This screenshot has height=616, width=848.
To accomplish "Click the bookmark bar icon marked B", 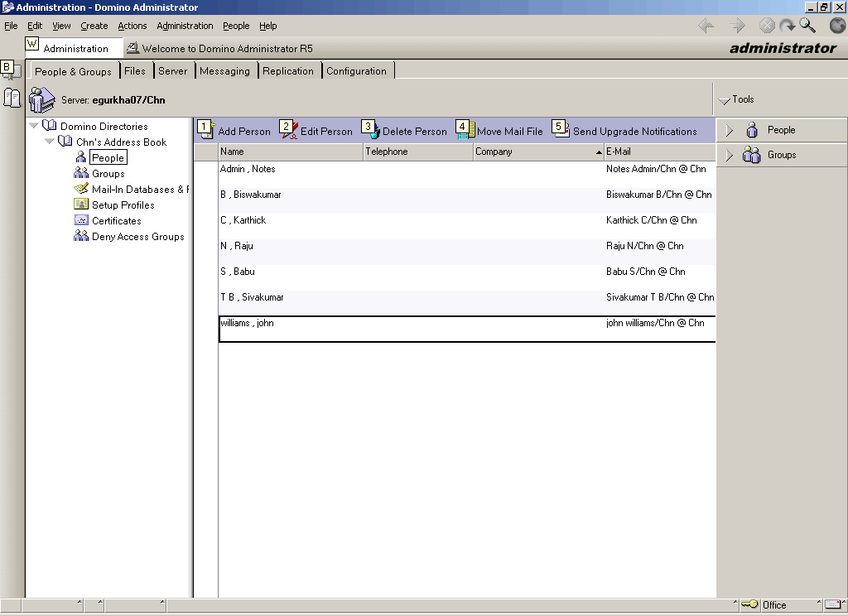I will click(11, 70).
